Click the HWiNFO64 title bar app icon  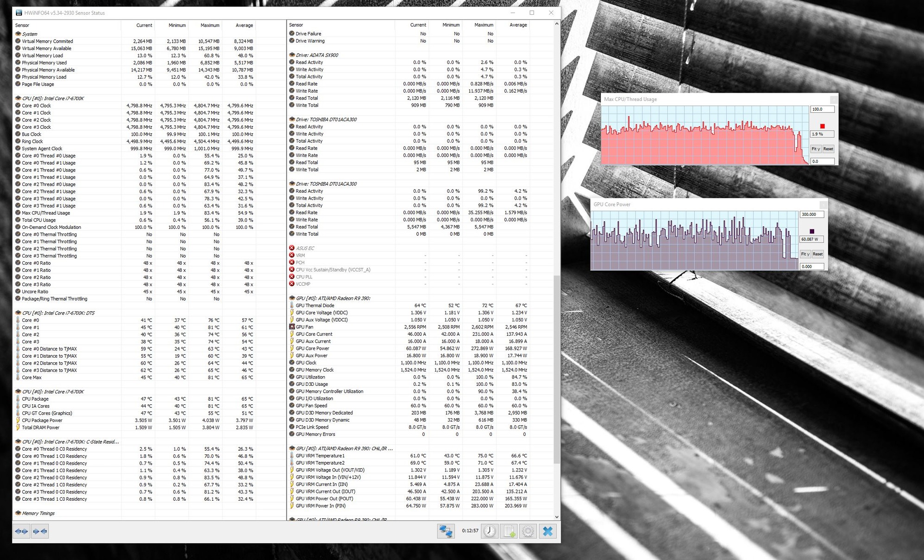(x=19, y=13)
